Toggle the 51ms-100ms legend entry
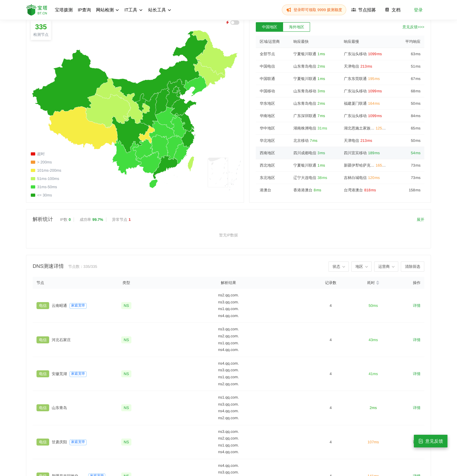This screenshot has height=476, width=457. pyautogui.click(x=45, y=179)
